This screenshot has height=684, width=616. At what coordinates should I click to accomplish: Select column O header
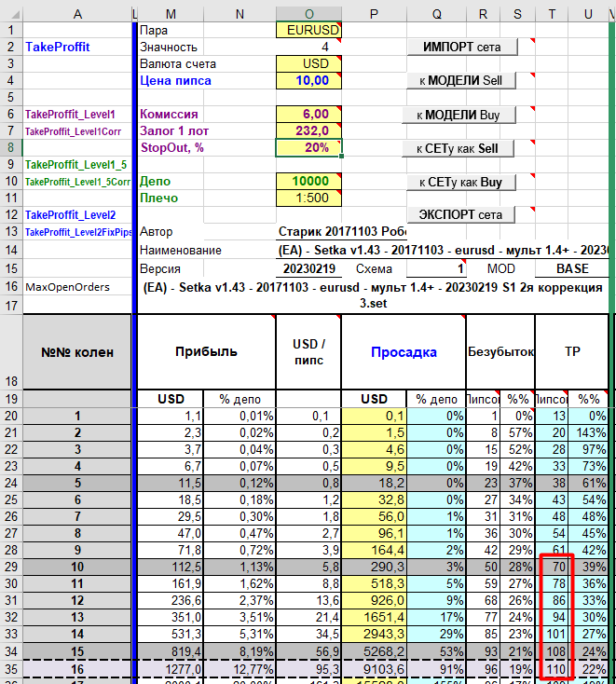point(308,14)
